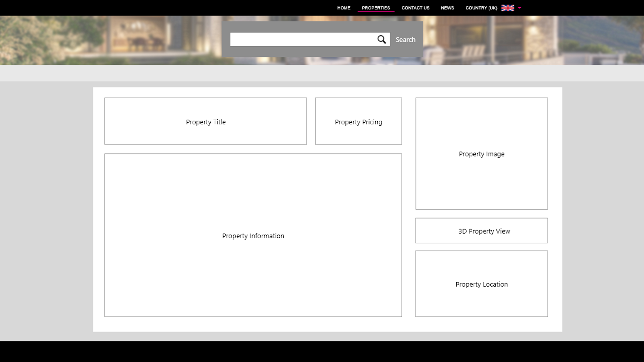Viewport: 644px width, 362px height.
Task: Go to the Contact Us page
Action: coord(416,8)
